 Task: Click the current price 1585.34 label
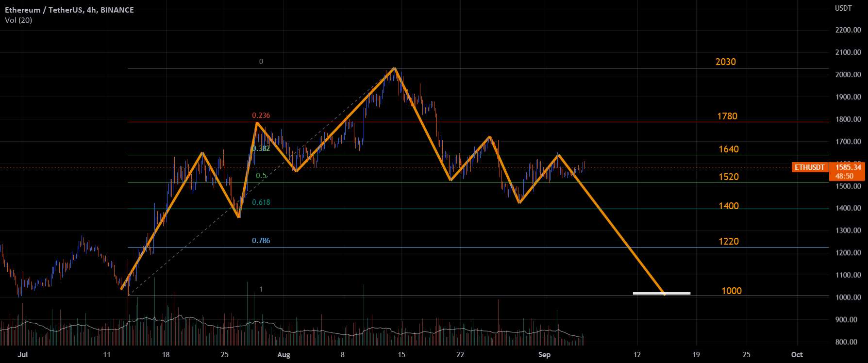pos(848,167)
